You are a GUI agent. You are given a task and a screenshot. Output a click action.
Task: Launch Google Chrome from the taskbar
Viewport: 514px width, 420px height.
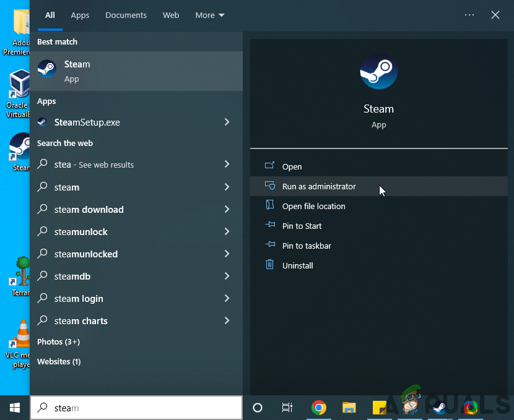tap(319, 408)
